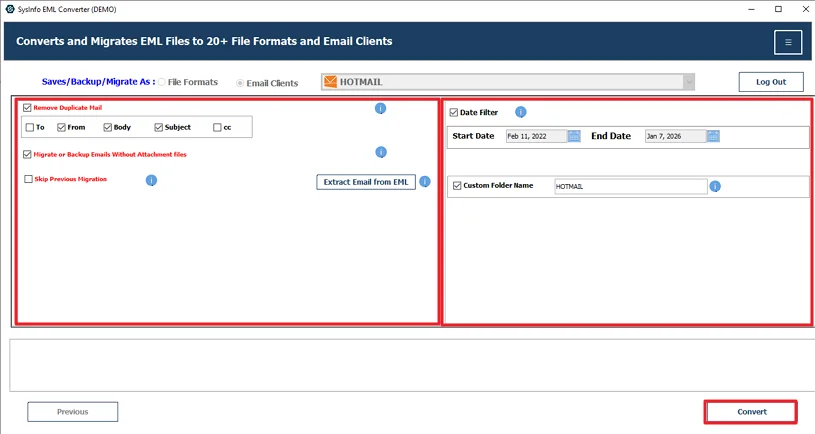Select Email Clients radio button
This screenshot has width=815, height=434.
pyautogui.click(x=240, y=83)
